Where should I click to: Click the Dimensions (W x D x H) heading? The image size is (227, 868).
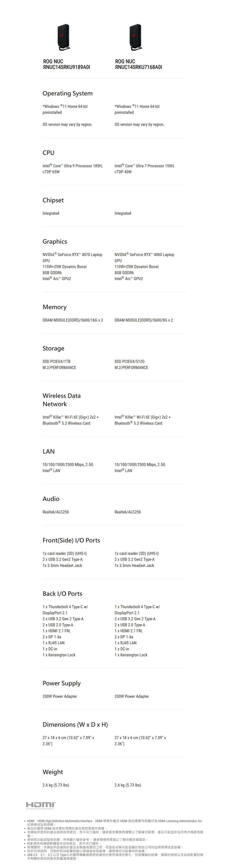pyautogui.click(x=75, y=724)
